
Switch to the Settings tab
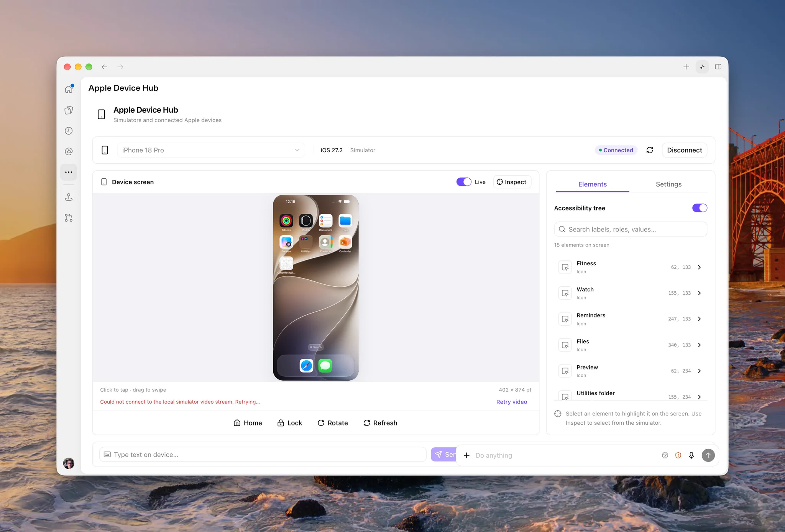[668, 184]
